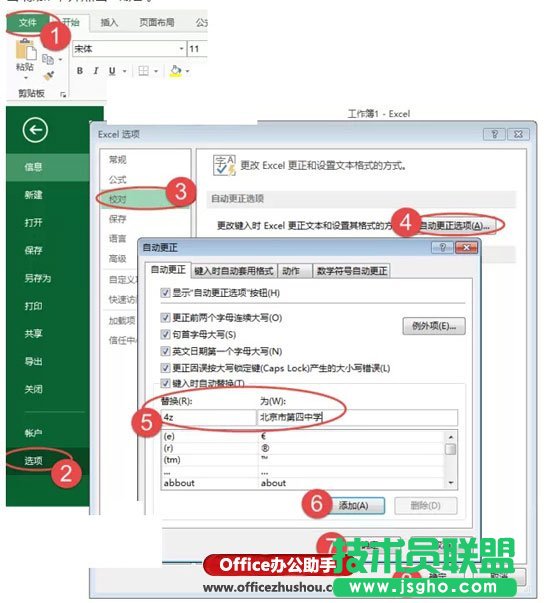The image size is (560, 603).
Task: Switch to 数学符号自动更正 tab
Action: point(352,271)
